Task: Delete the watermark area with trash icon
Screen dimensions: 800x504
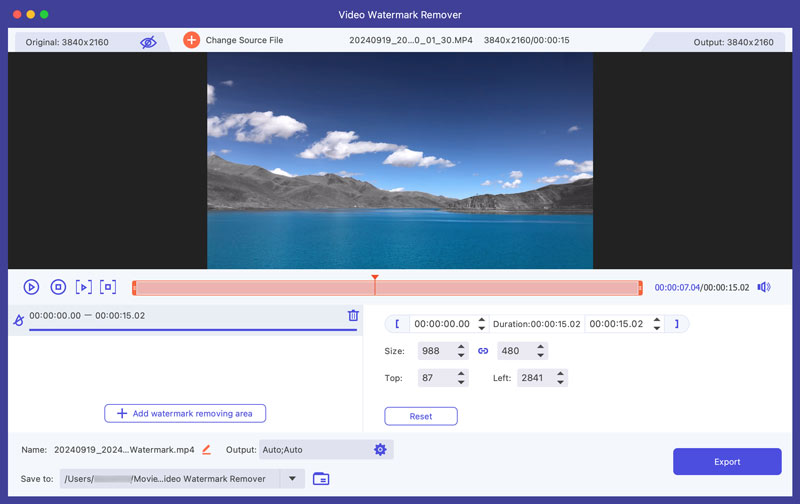Action: (353, 315)
